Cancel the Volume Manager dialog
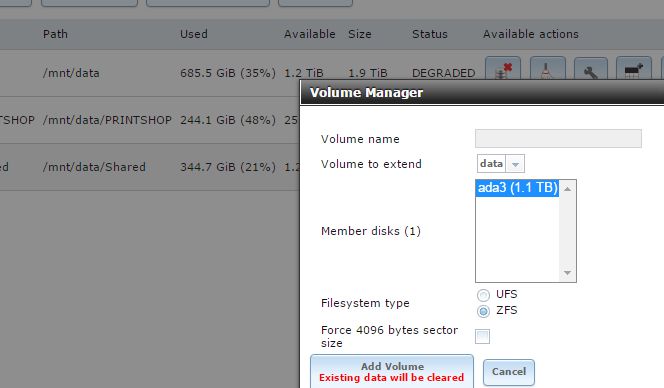664x388 pixels. pyautogui.click(x=509, y=372)
